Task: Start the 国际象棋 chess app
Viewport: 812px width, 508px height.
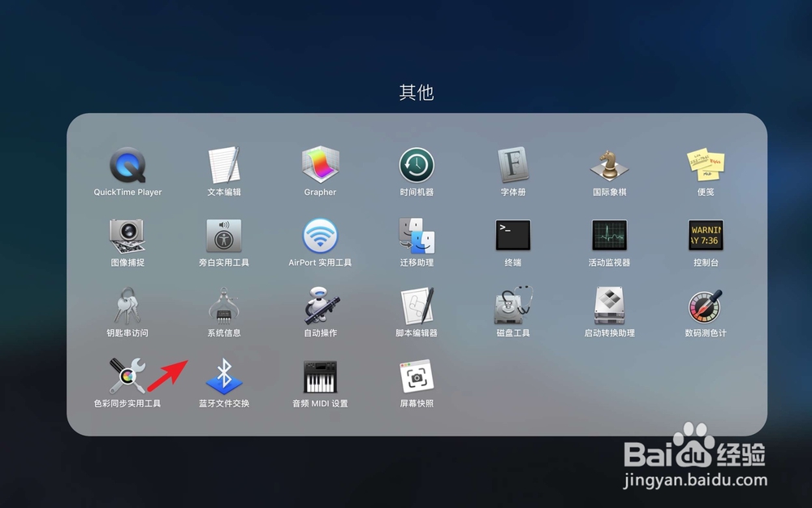Action: pos(608,165)
